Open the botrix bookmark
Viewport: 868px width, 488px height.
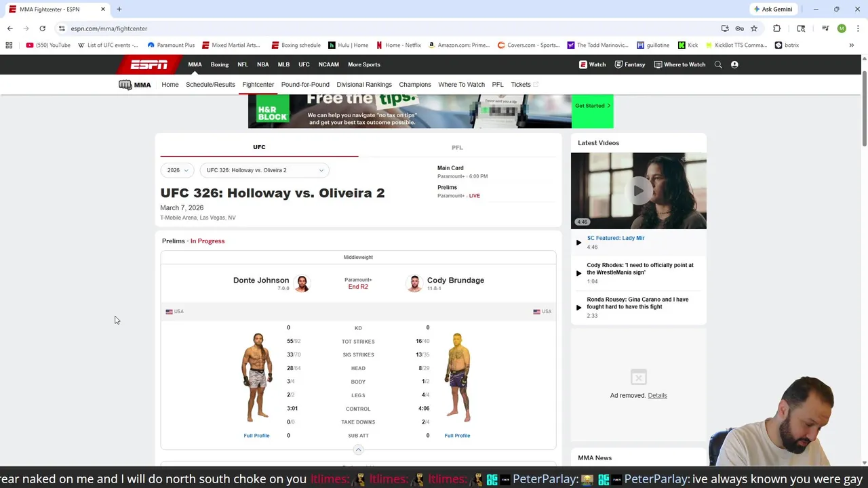pyautogui.click(x=787, y=45)
